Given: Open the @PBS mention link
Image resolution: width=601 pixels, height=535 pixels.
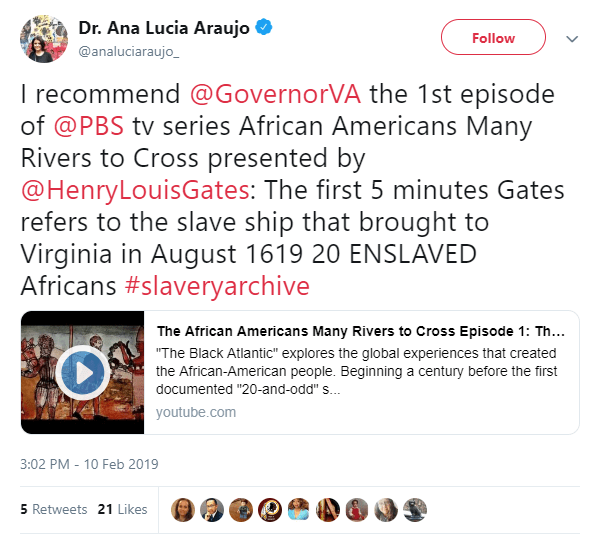Looking at the screenshot, I should (89, 126).
